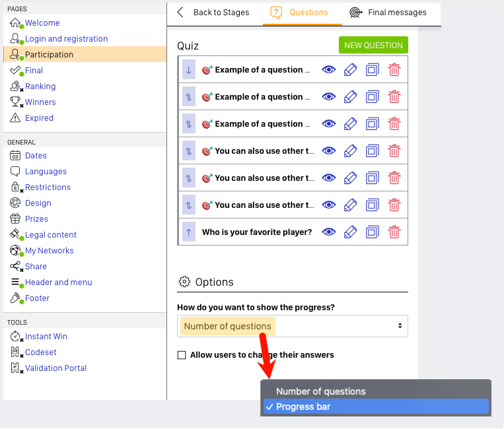Image resolution: width=504 pixels, height=429 pixels.
Task: Move the first question down
Action: tap(189, 70)
